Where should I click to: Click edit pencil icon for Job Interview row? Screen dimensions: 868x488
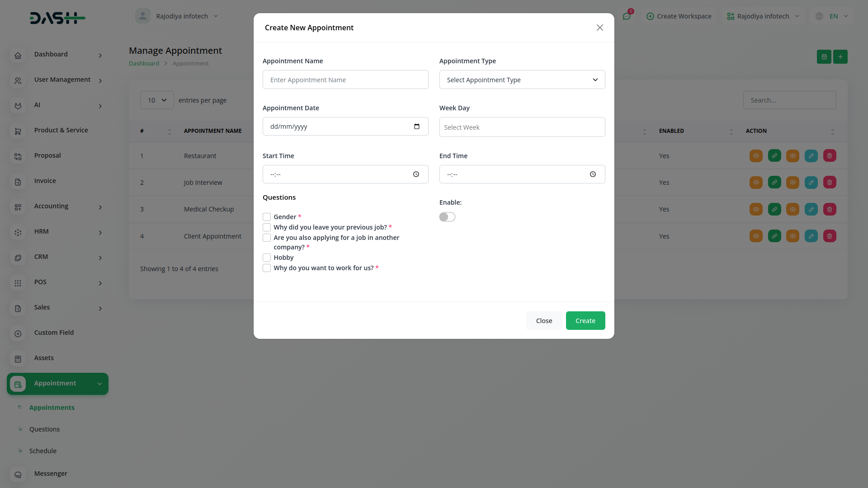tap(811, 183)
